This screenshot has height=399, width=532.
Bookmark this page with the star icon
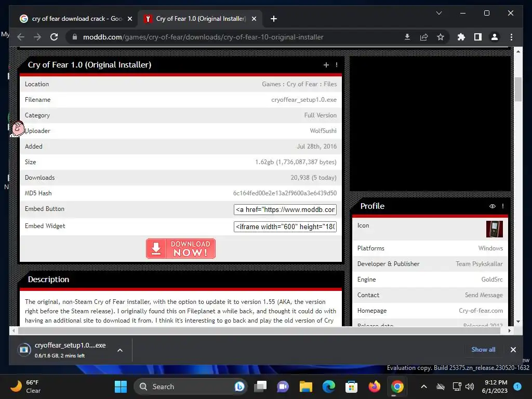tap(441, 37)
